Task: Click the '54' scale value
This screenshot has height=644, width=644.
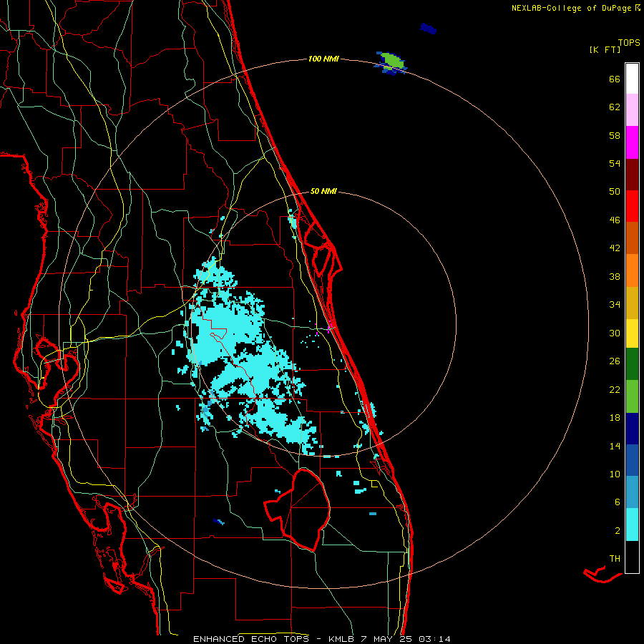Action: tap(615, 163)
